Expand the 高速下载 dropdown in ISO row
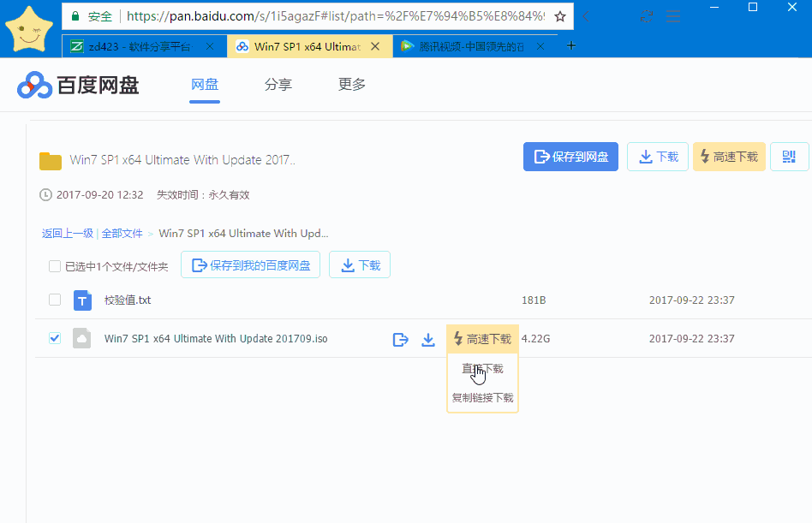This screenshot has height=523, width=812. point(482,339)
